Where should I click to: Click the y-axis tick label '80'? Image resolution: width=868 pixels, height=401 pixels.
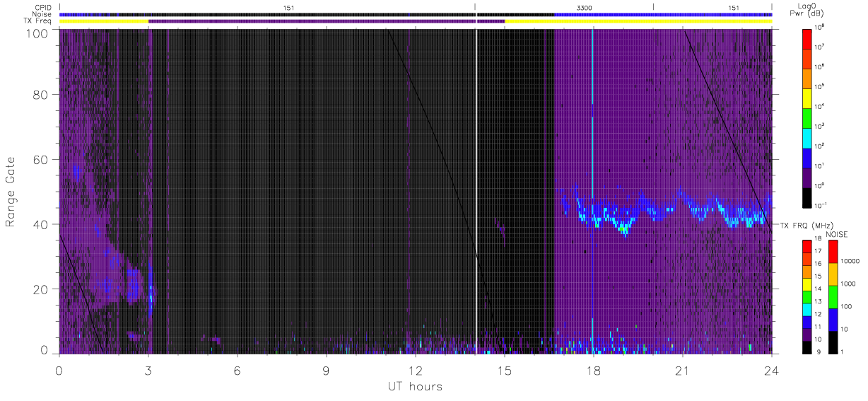[41, 95]
